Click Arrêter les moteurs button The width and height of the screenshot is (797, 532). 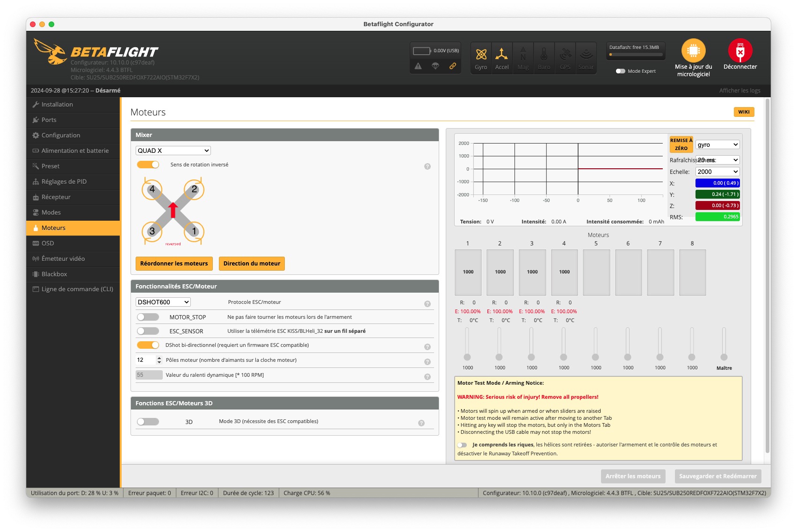[633, 476]
